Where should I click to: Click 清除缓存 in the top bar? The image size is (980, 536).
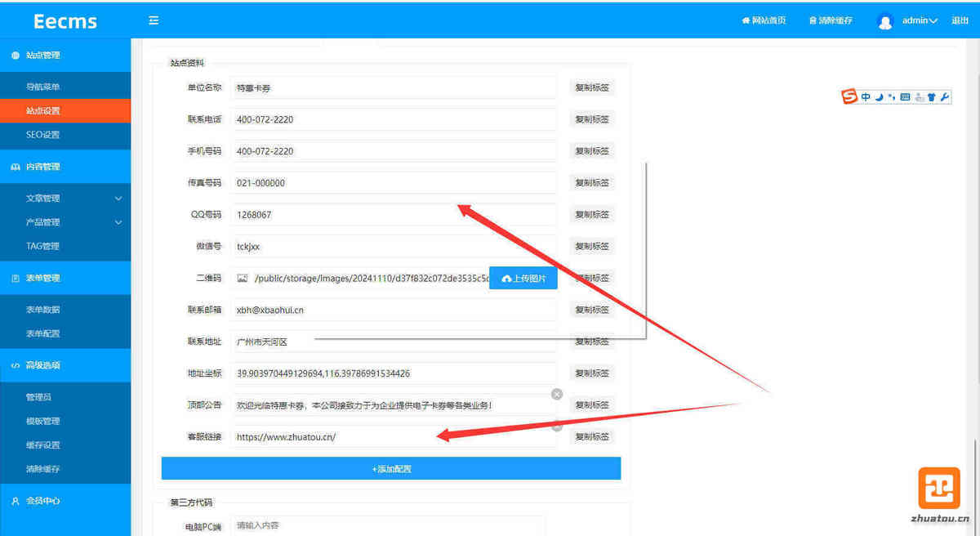[x=830, y=20]
